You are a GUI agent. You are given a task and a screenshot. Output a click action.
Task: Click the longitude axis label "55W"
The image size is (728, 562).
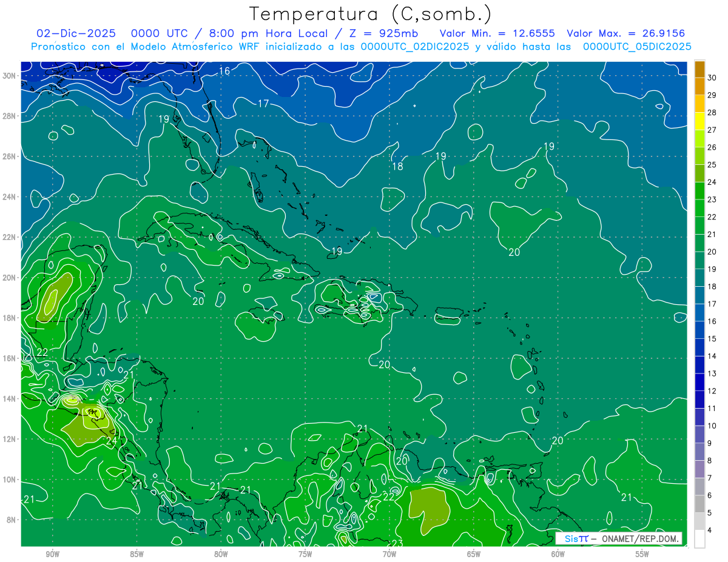click(642, 554)
